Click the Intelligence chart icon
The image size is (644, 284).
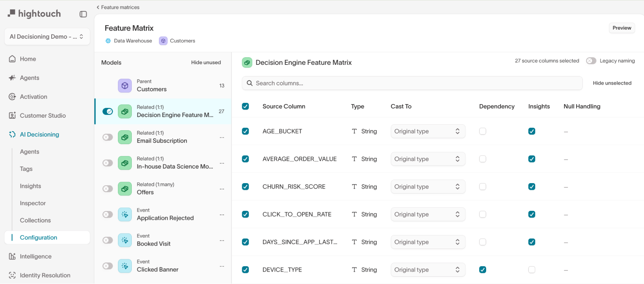tap(12, 256)
